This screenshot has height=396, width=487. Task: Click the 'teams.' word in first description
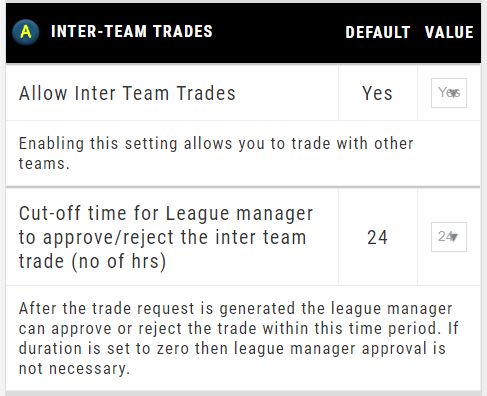pos(44,164)
